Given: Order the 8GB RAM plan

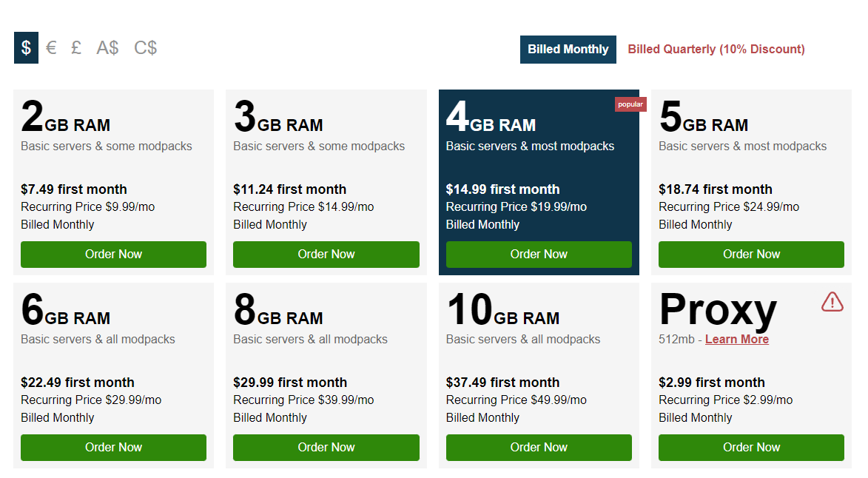Looking at the screenshot, I should (x=326, y=447).
